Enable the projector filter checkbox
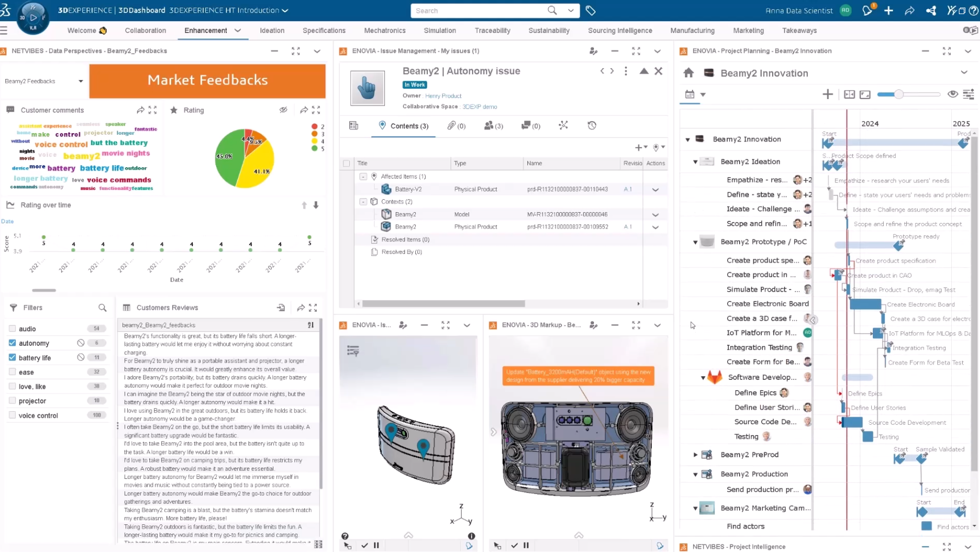Screen dimensions: 980x552 coord(12,401)
